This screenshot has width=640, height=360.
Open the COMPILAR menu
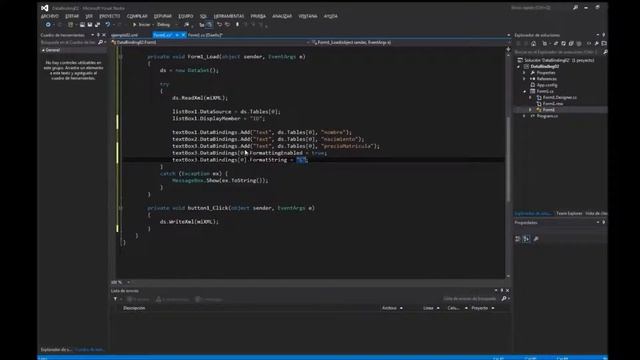(x=137, y=16)
